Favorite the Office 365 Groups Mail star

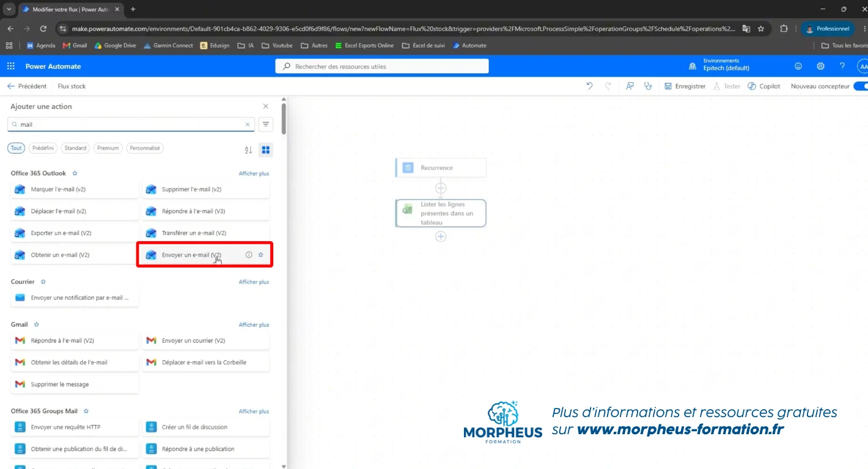tap(86, 411)
